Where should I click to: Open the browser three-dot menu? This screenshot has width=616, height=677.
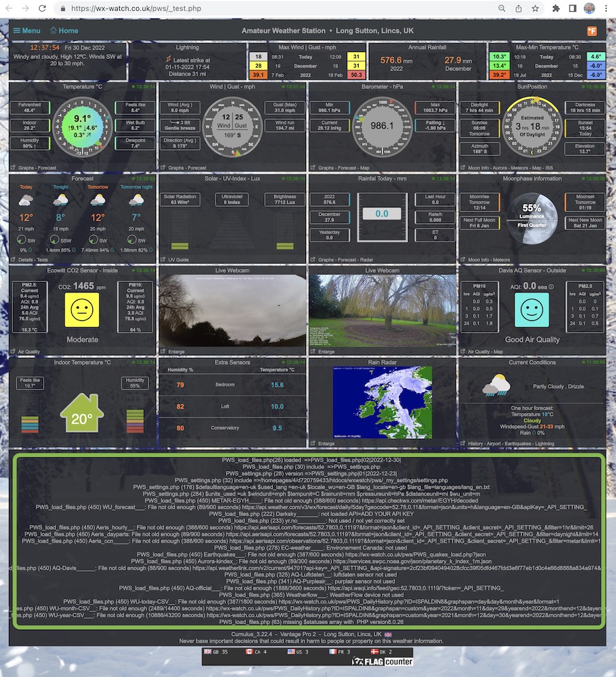tap(606, 8)
